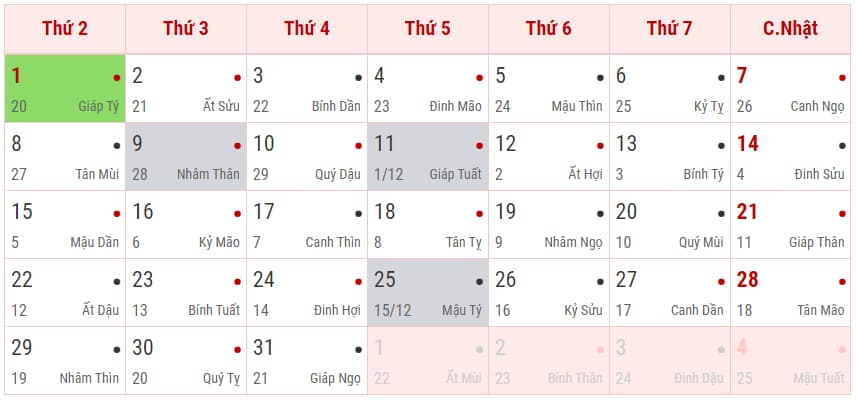Click the Thứ 5 header
This screenshot has height=401, width=856.
[427, 28]
